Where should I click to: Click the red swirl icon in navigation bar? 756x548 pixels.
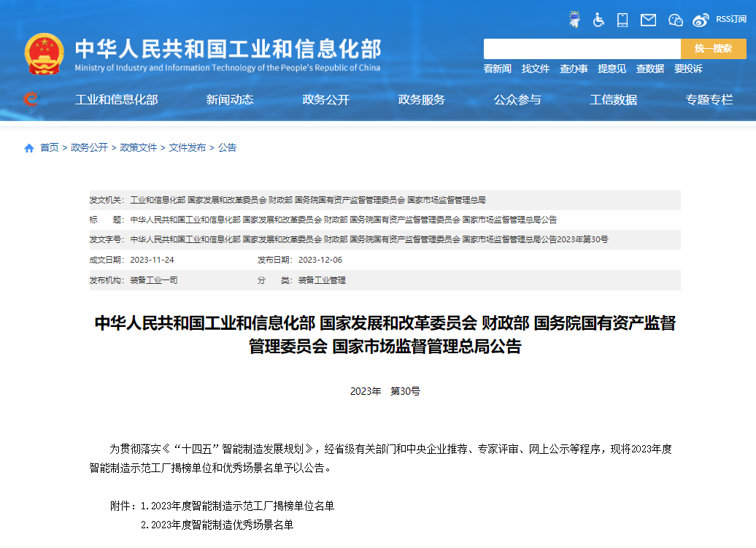click(31, 99)
